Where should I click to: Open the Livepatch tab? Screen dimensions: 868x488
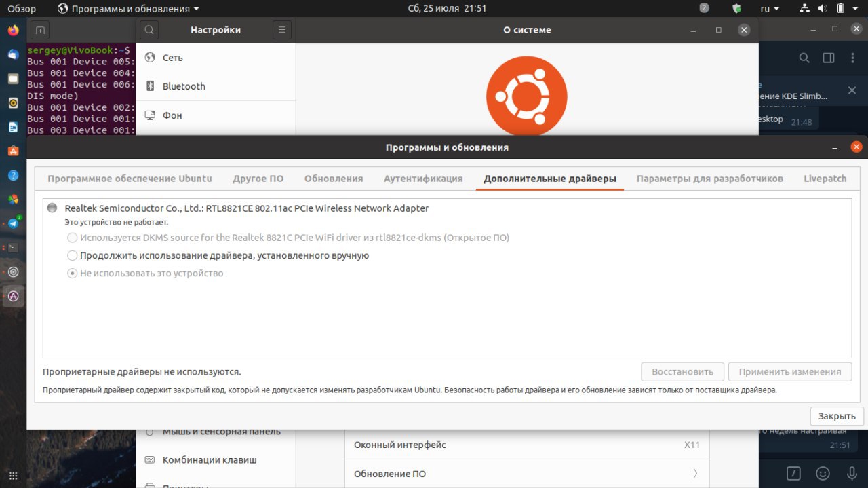point(825,179)
